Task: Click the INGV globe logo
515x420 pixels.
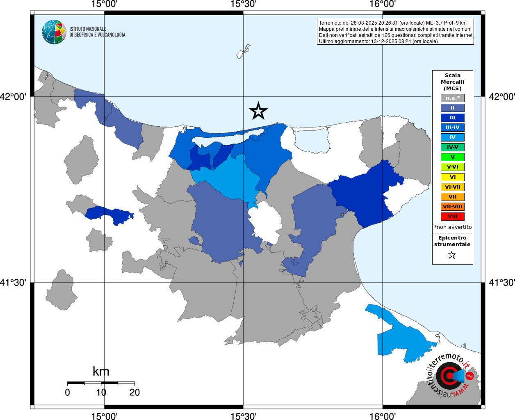Action: 54,32
